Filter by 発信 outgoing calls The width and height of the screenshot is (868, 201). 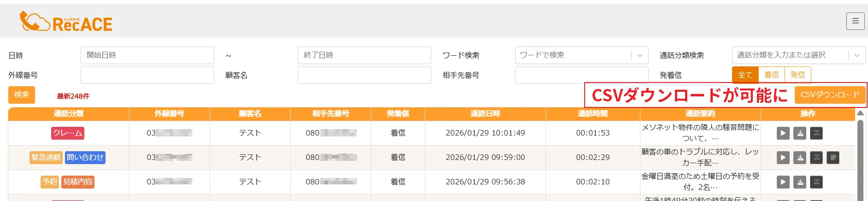click(x=798, y=75)
